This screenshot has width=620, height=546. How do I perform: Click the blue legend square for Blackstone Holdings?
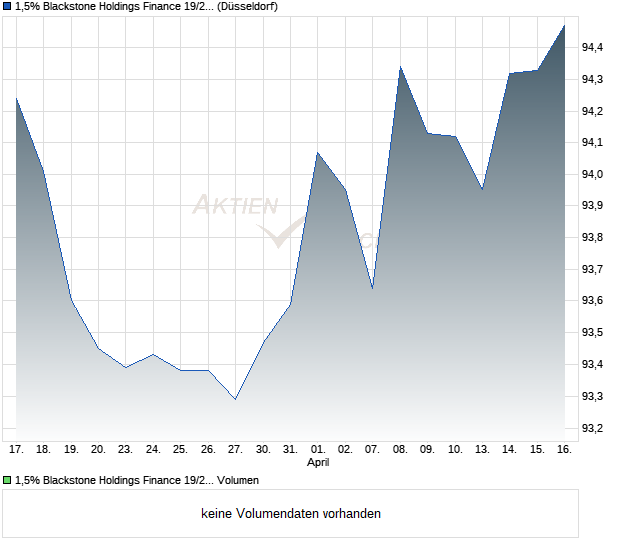point(7,6)
